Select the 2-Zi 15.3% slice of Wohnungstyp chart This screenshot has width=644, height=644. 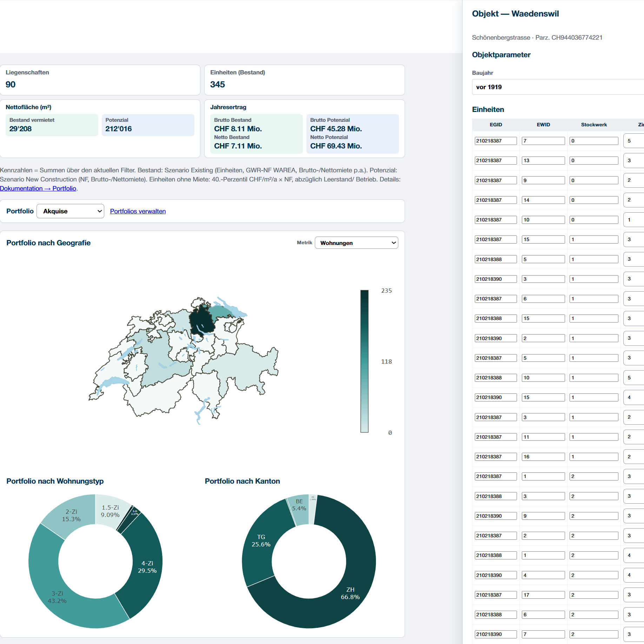tap(71, 515)
